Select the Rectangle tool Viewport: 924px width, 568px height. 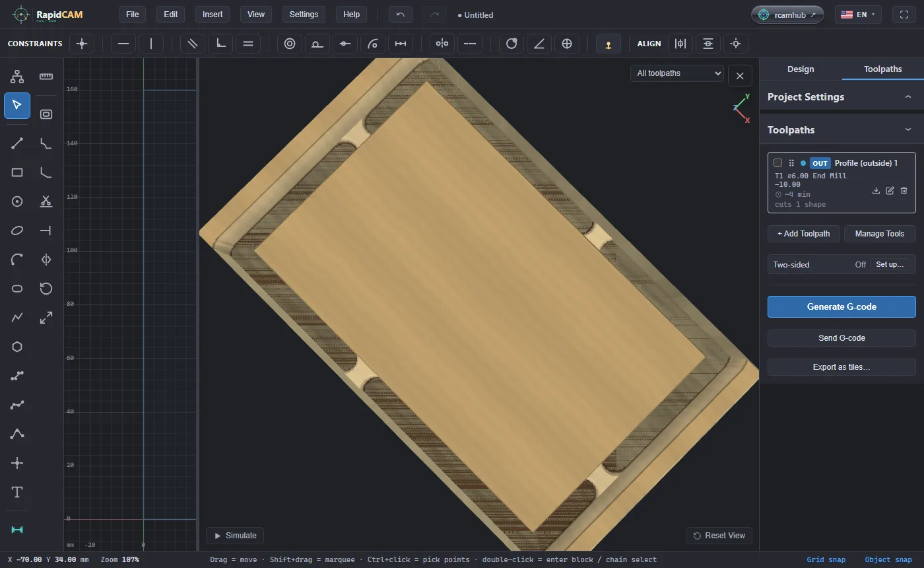tap(17, 172)
